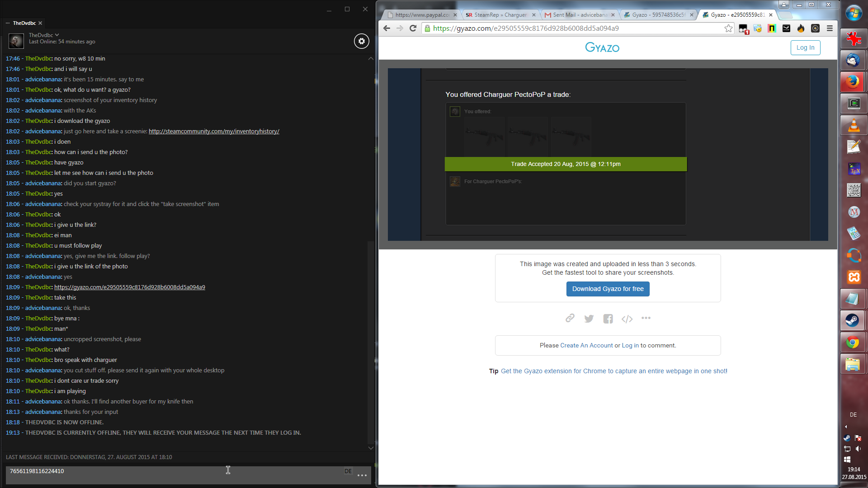Open more share options ellipsis
Image resolution: width=868 pixels, height=488 pixels.
tap(646, 318)
